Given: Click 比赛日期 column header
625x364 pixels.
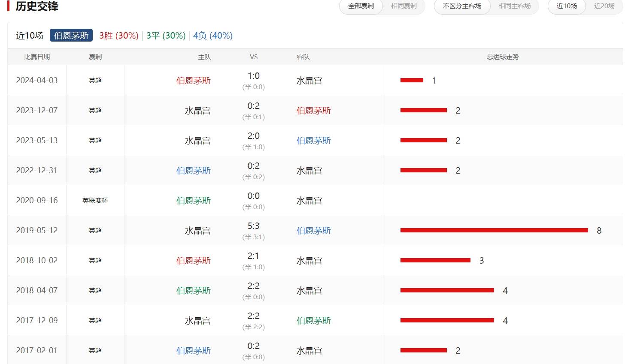Looking at the screenshot, I should tap(37, 57).
